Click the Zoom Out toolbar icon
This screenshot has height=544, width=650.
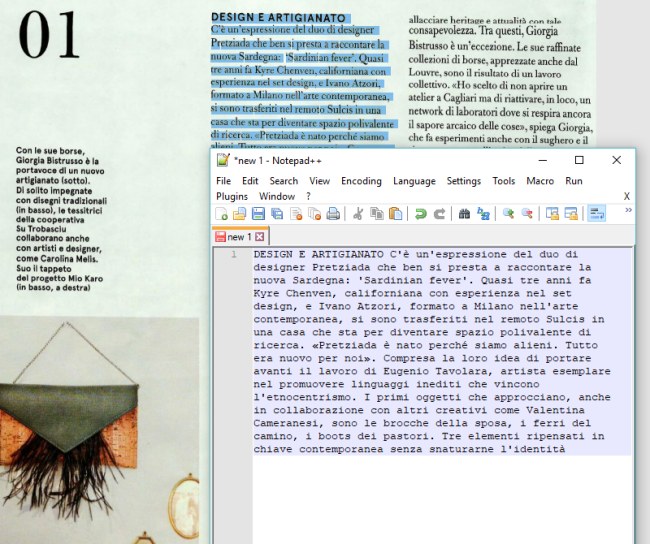coord(527,214)
